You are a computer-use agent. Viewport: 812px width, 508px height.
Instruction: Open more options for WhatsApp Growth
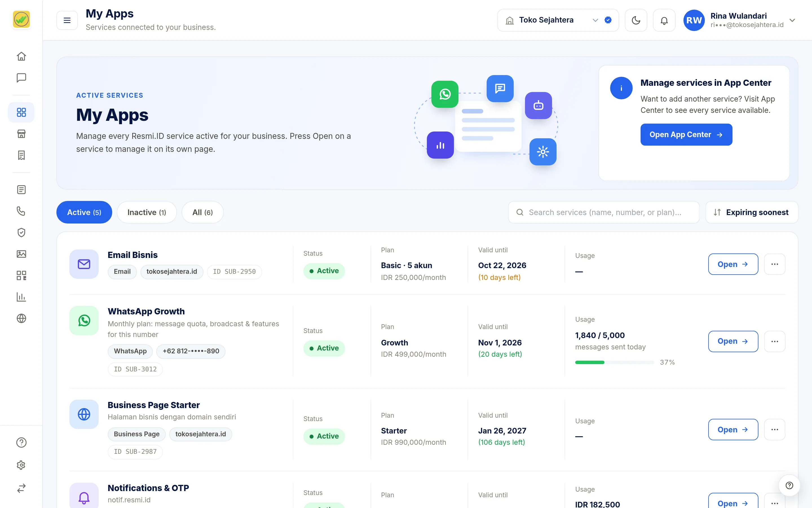[775, 341]
